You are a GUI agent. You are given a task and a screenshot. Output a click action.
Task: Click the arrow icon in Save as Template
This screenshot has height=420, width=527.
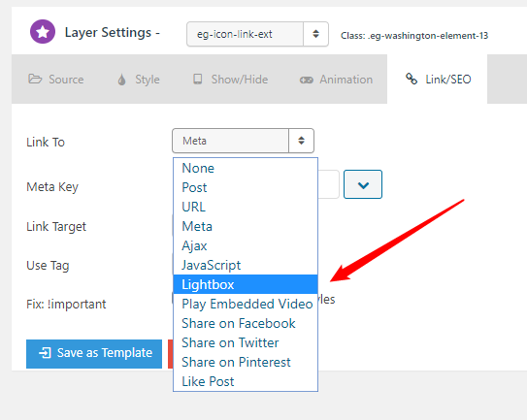pyautogui.click(x=45, y=353)
